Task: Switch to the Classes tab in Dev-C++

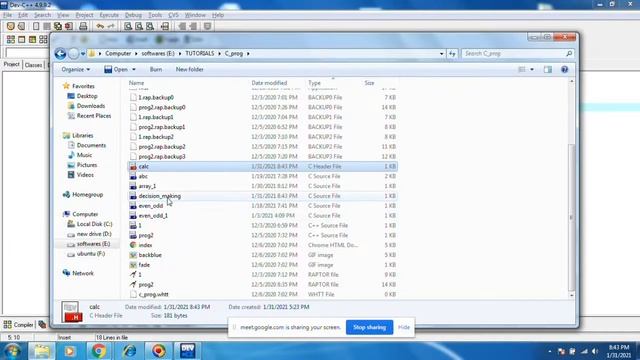Action: click(33, 65)
